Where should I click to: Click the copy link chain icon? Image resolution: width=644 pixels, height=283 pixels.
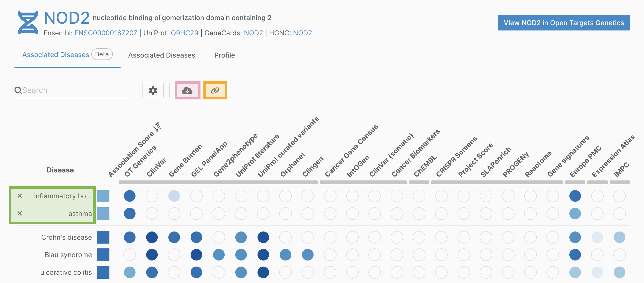[215, 90]
